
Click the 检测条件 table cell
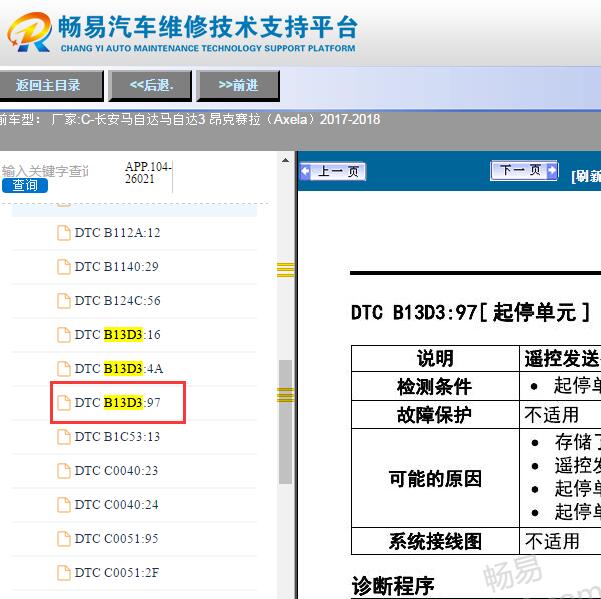tap(435, 386)
